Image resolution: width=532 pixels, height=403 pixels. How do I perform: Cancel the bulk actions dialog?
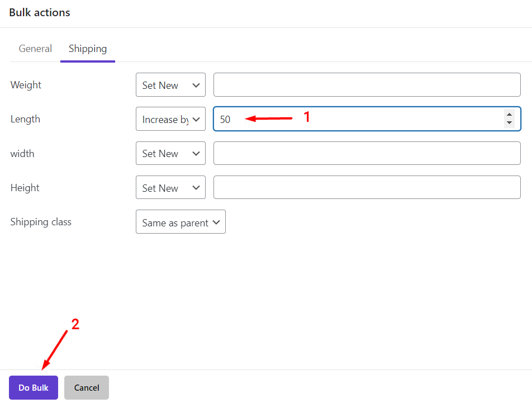click(87, 387)
